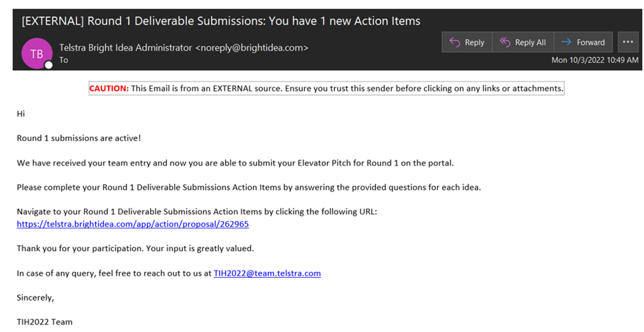Click the red CAUTION warning label
644x332 pixels.
pyautogui.click(x=109, y=88)
